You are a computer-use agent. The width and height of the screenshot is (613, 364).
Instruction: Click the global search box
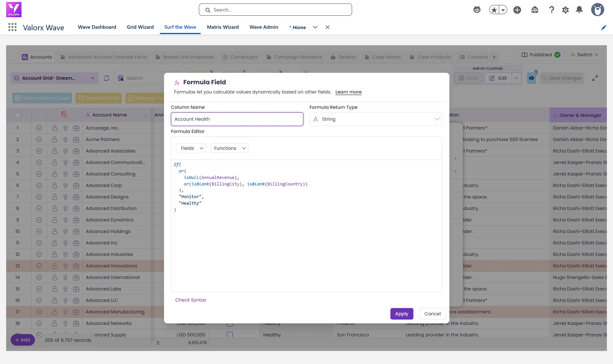275,10
